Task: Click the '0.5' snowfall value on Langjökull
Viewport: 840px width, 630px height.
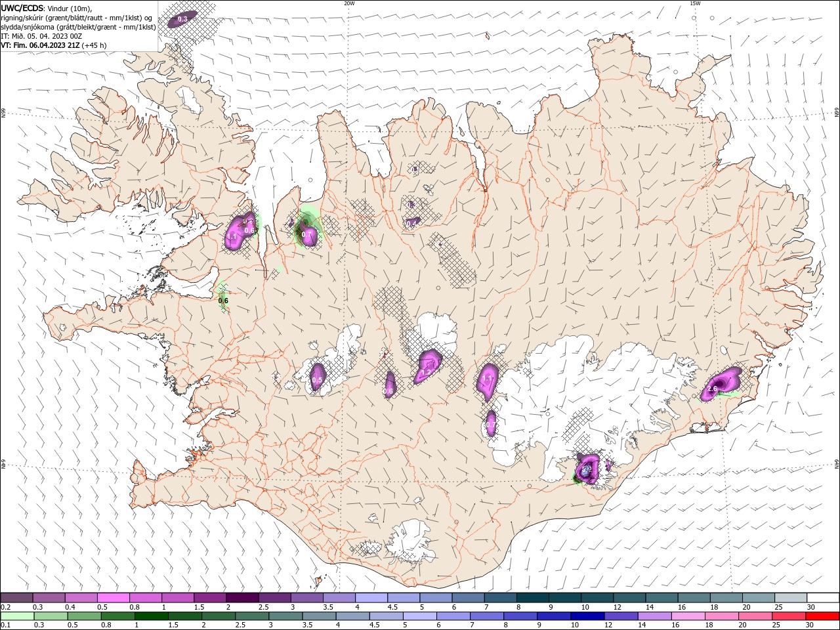Action: [317, 380]
